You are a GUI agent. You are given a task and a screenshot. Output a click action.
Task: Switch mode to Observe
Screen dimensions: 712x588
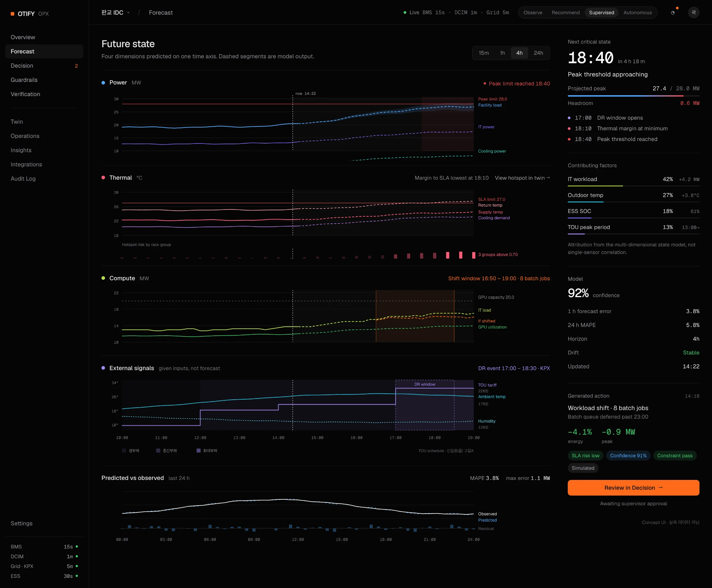click(533, 13)
